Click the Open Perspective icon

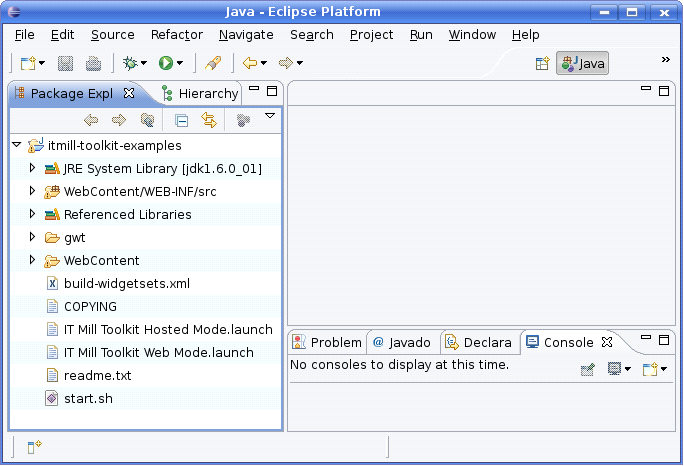542,64
